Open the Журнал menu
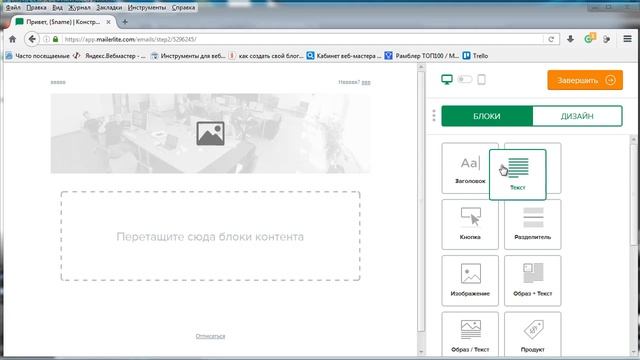 point(79,7)
